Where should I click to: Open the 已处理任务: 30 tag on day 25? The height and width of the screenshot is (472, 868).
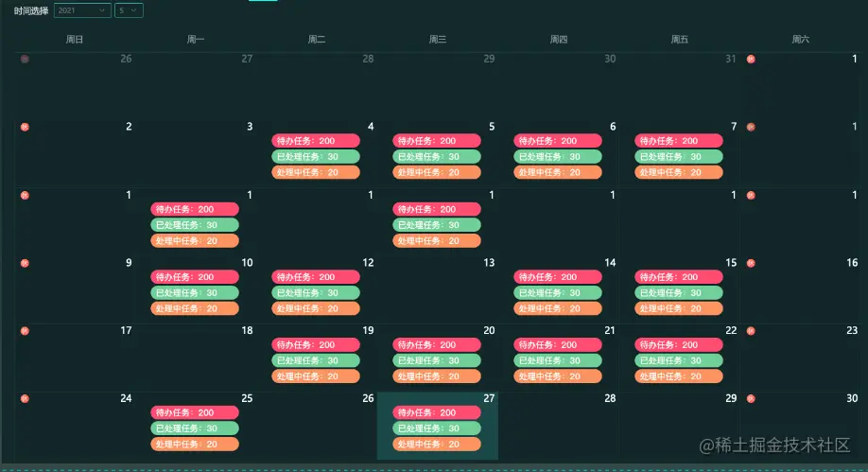(195, 428)
